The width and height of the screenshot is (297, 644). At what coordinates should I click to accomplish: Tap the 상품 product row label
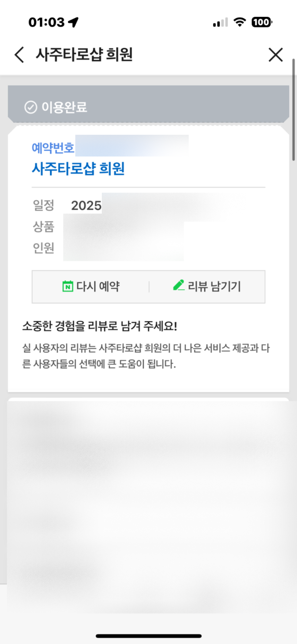(x=43, y=227)
